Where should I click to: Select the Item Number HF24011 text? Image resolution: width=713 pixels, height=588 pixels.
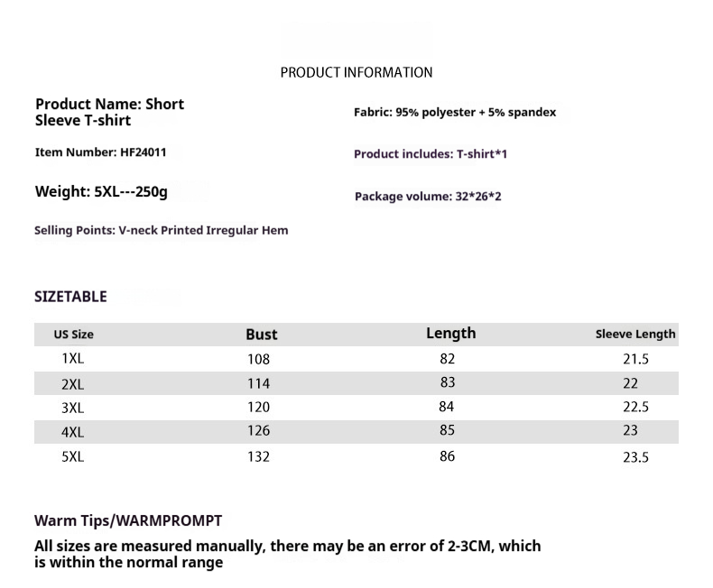(100, 152)
